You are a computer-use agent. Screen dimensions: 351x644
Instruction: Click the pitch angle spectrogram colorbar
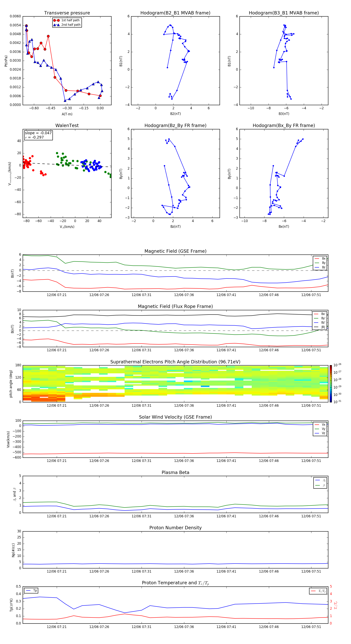coord(331,384)
